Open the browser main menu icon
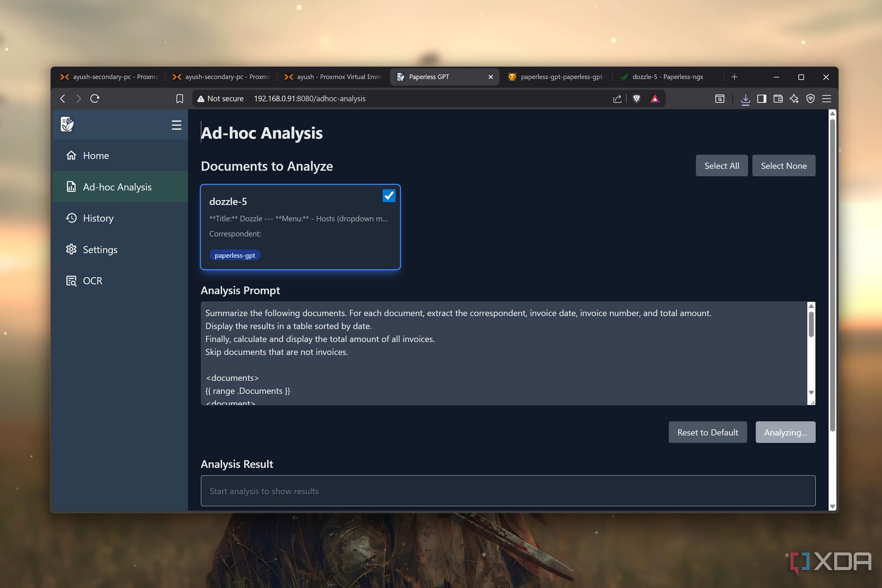882x588 pixels. click(x=826, y=98)
